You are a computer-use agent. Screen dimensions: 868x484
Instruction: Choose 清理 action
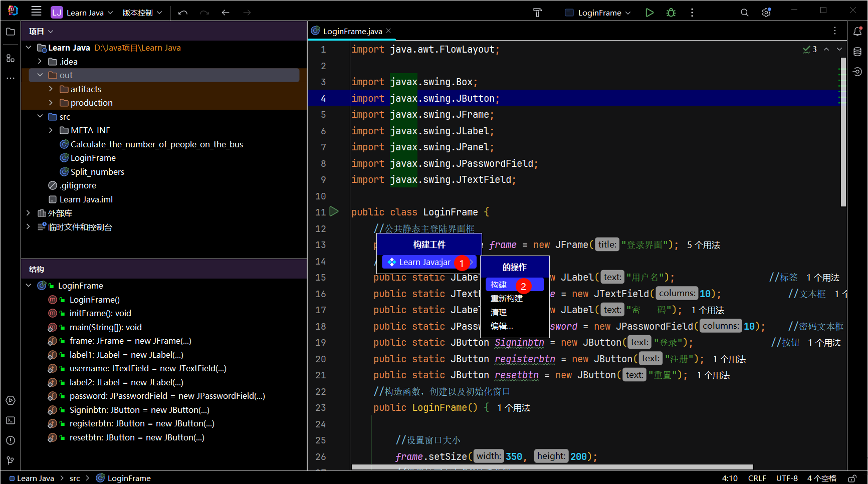(515, 312)
